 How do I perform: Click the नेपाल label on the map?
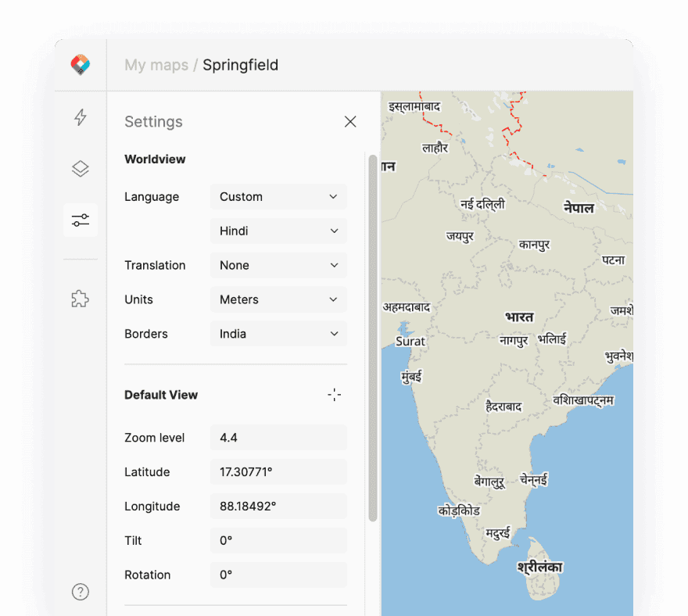click(x=579, y=207)
